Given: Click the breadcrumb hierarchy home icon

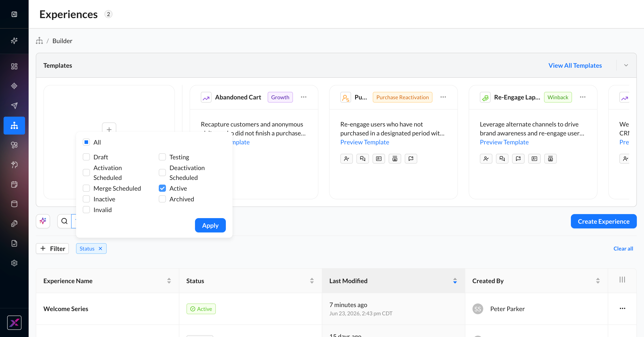Looking at the screenshot, I should pyautogui.click(x=39, y=41).
